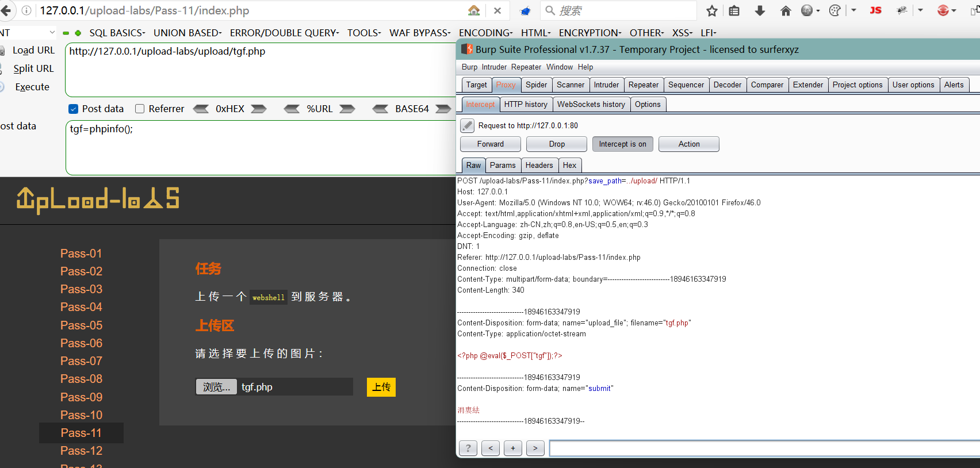Image resolution: width=980 pixels, height=468 pixels.
Task: Click Execute in HackBar
Action: (x=32, y=87)
